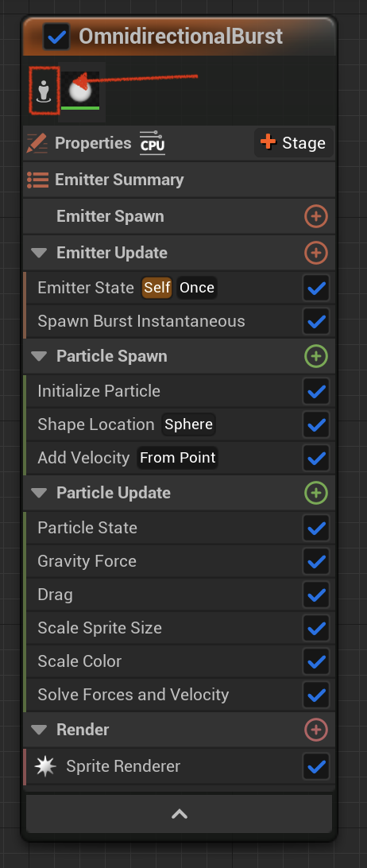Image resolution: width=367 pixels, height=868 pixels.
Task: Click the Stage button
Action: coord(293,143)
